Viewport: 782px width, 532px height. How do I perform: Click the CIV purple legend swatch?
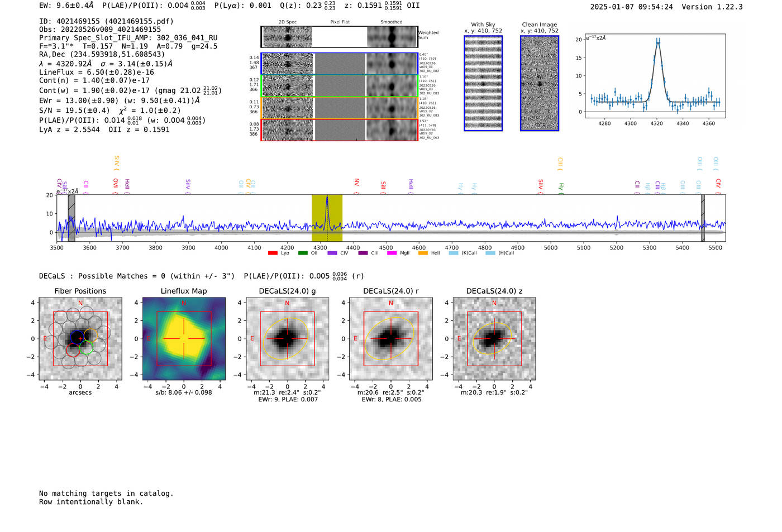[332, 253]
